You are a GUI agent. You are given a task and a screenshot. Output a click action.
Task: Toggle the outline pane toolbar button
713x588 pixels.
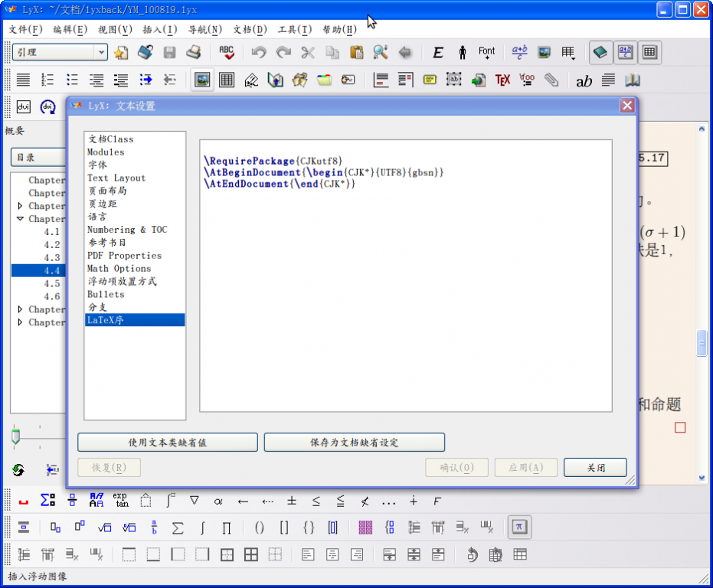click(x=600, y=52)
